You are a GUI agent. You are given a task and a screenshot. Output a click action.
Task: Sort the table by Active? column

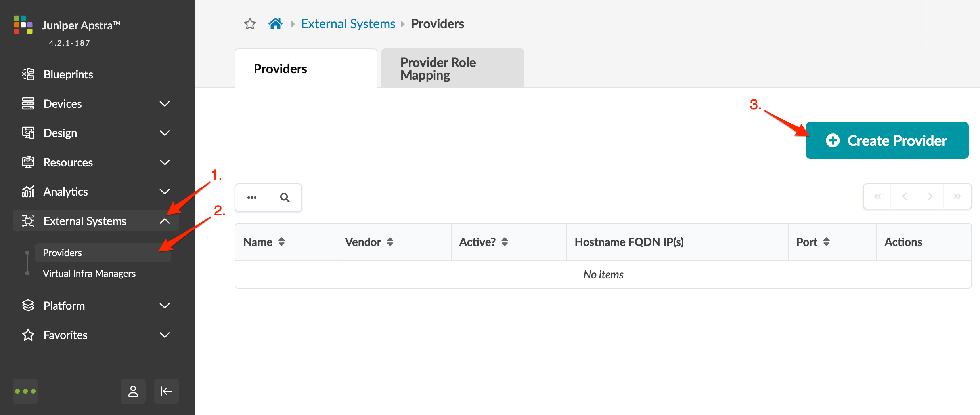(x=505, y=242)
